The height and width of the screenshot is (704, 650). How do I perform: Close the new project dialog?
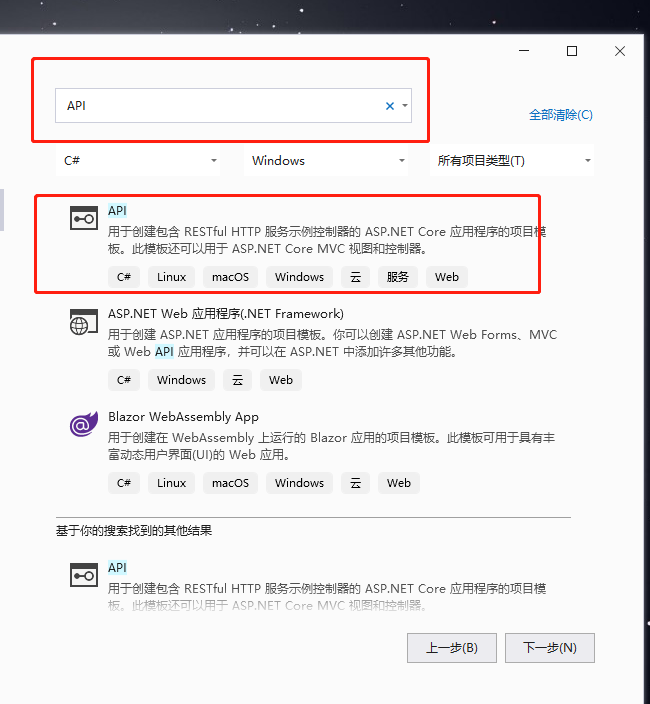[620, 51]
